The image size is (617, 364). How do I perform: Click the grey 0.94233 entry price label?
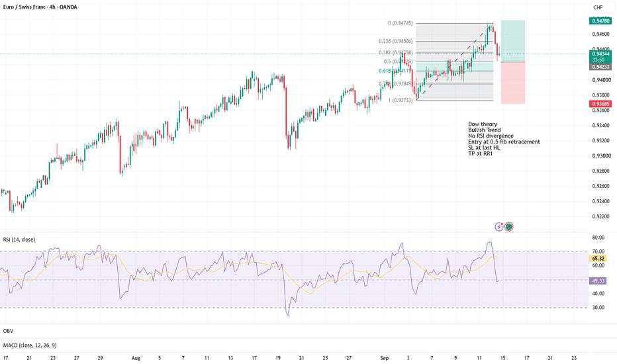pos(600,68)
